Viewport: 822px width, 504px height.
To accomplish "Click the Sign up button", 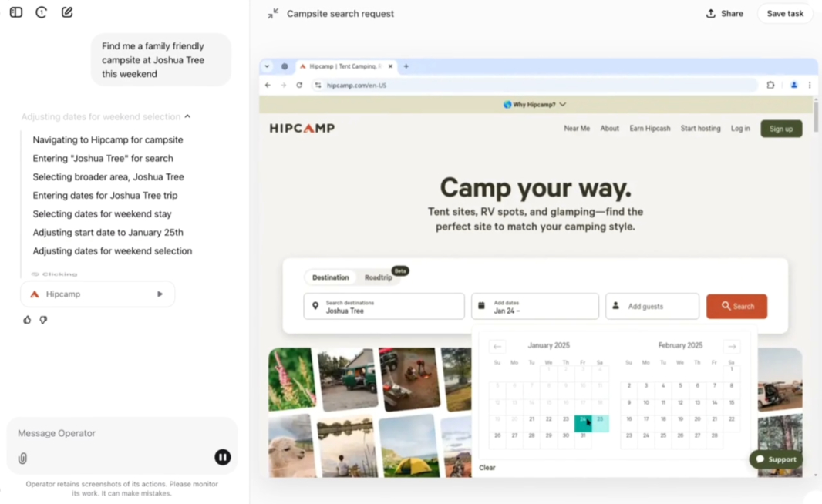I will pyautogui.click(x=781, y=129).
